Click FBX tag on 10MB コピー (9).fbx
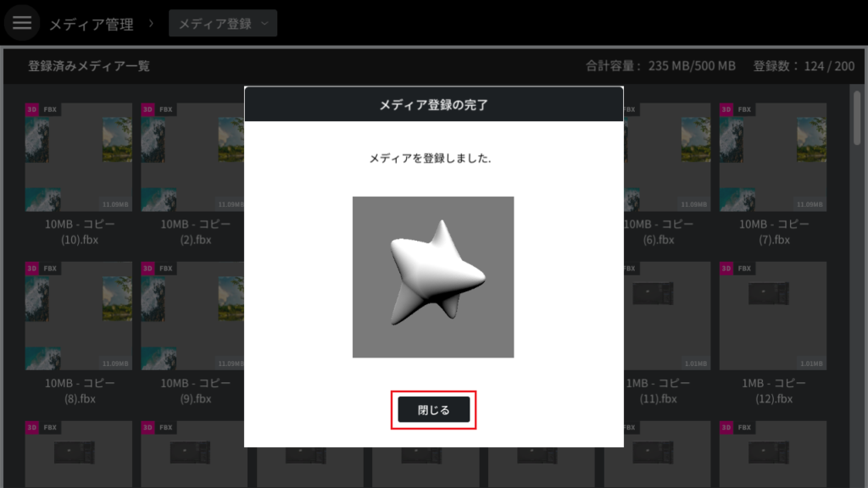 point(165,269)
